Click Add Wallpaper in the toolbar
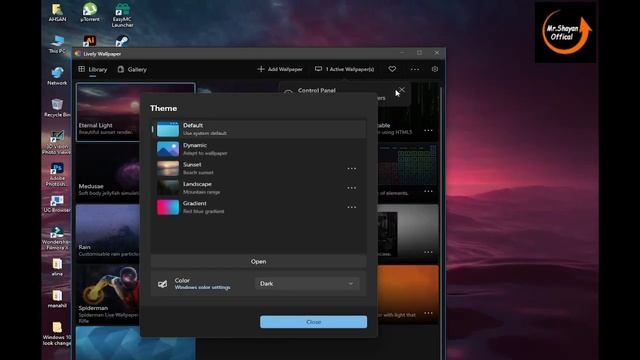The image size is (640, 360). pyautogui.click(x=280, y=69)
